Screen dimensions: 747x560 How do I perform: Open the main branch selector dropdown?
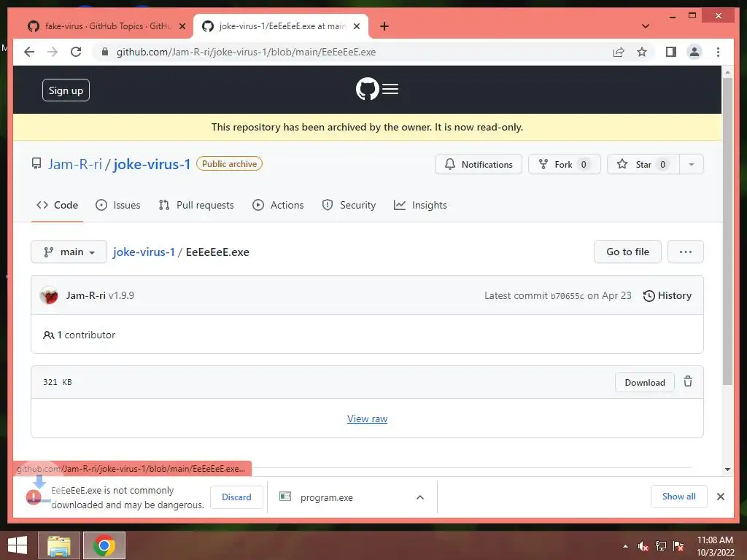pos(69,252)
